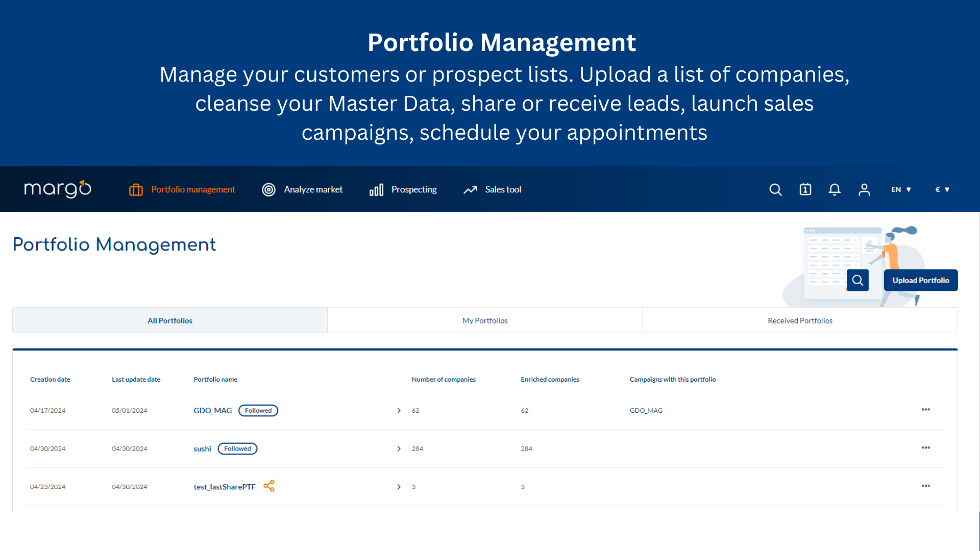The height and width of the screenshot is (551, 980).
Task: Toggle the Followed badge on GDO_MAG
Action: (257, 410)
